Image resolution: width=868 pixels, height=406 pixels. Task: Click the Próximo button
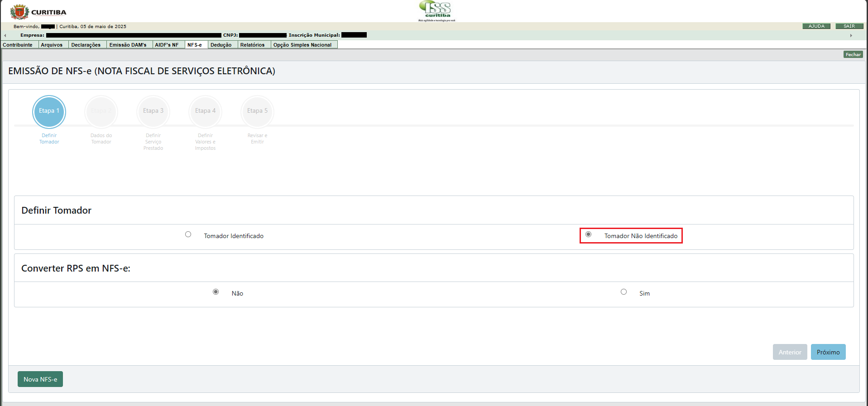[828, 352]
